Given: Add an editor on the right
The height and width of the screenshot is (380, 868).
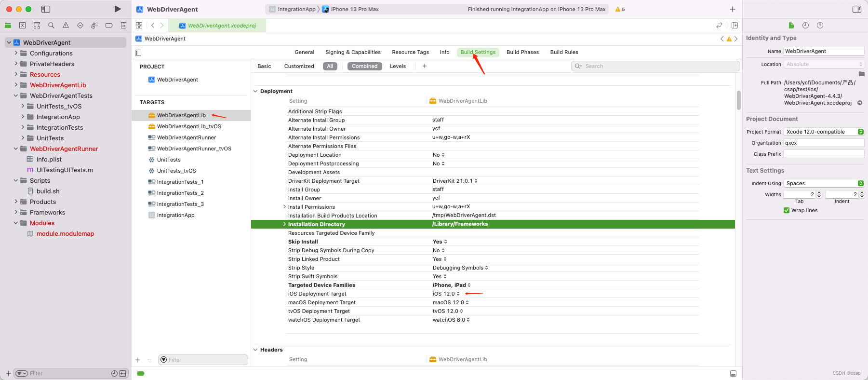Looking at the screenshot, I should [x=734, y=25].
